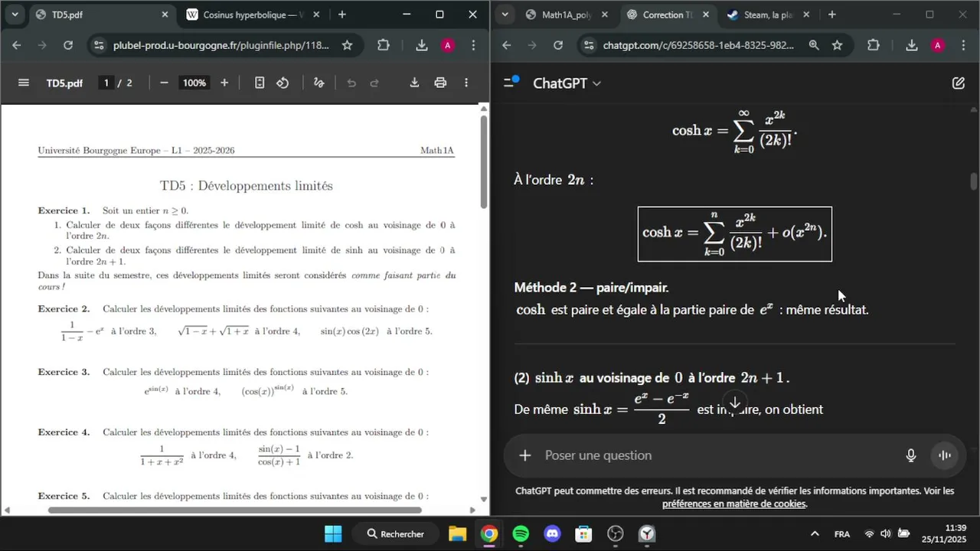View site information icon in left address bar
The image size is (980, 551).
point(99,45)
